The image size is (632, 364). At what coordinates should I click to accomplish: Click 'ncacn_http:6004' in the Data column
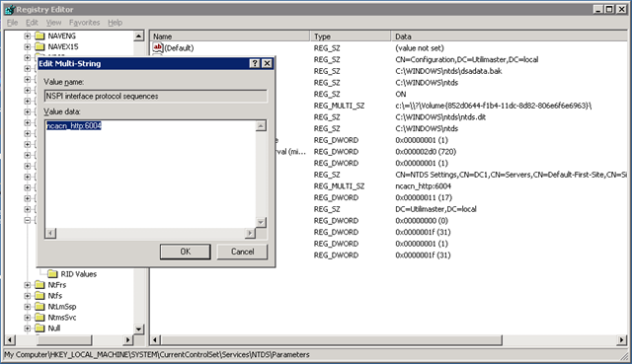[x=424, y=186]
